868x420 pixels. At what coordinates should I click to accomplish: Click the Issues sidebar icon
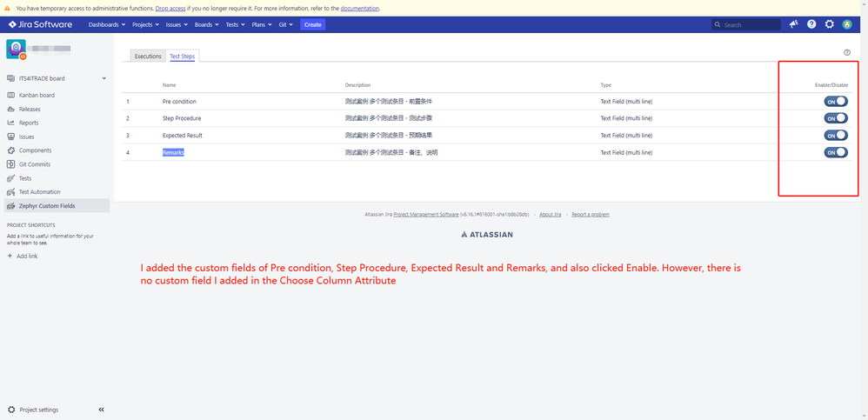point(10,137)
